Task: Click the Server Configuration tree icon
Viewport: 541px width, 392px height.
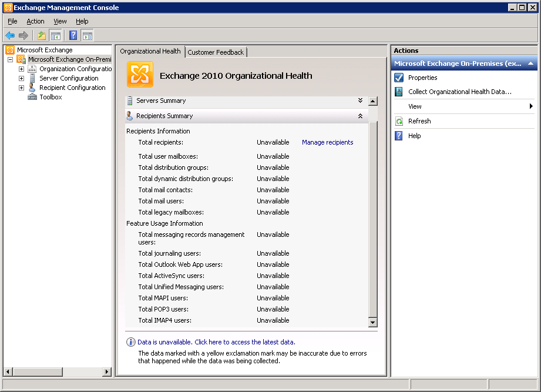Action: click(x=32, y=78)
